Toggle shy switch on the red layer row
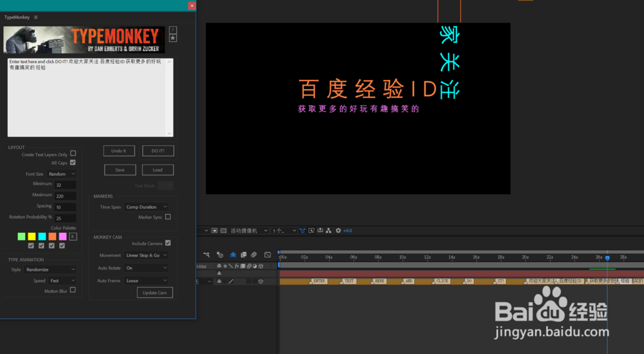The width and height of the screenshot is (644, 354). 220,273
